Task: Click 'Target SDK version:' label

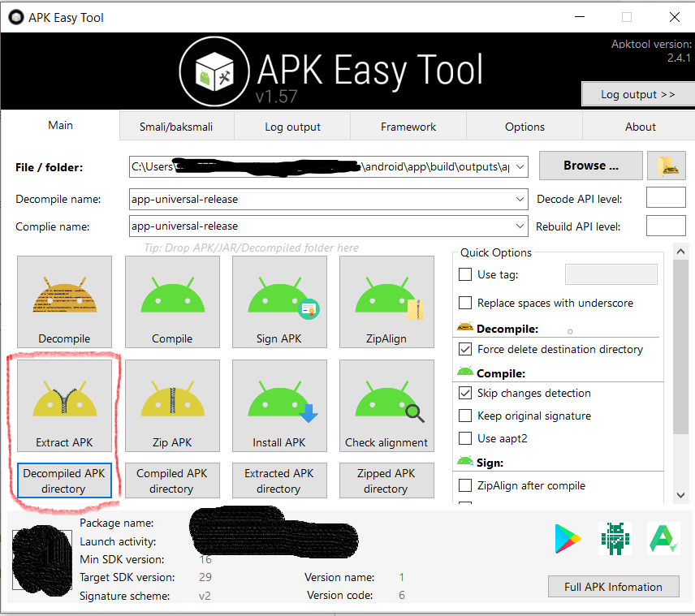Action: click(x=127, y=577)
